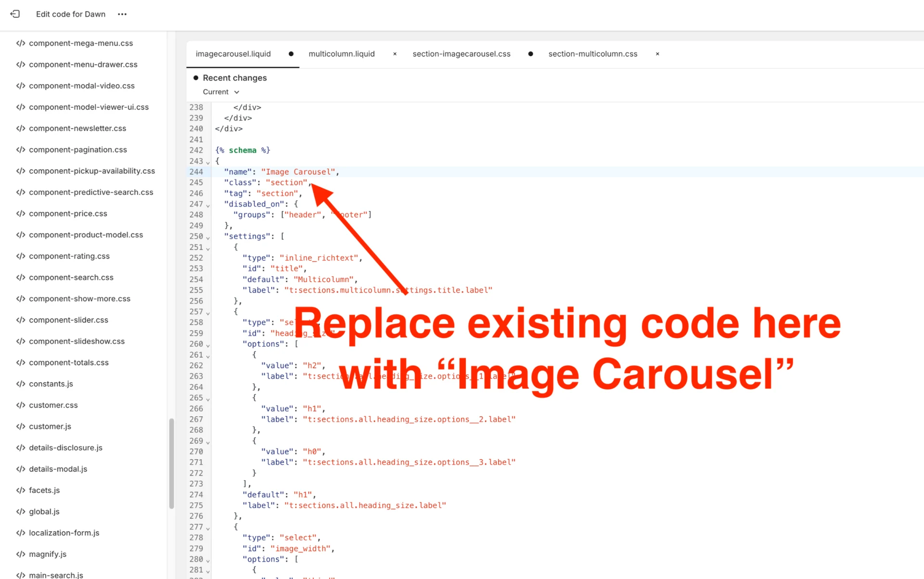924x579 pixels.
Task: Collapse the code fold at line 250
Action: [x=207, y=237]
